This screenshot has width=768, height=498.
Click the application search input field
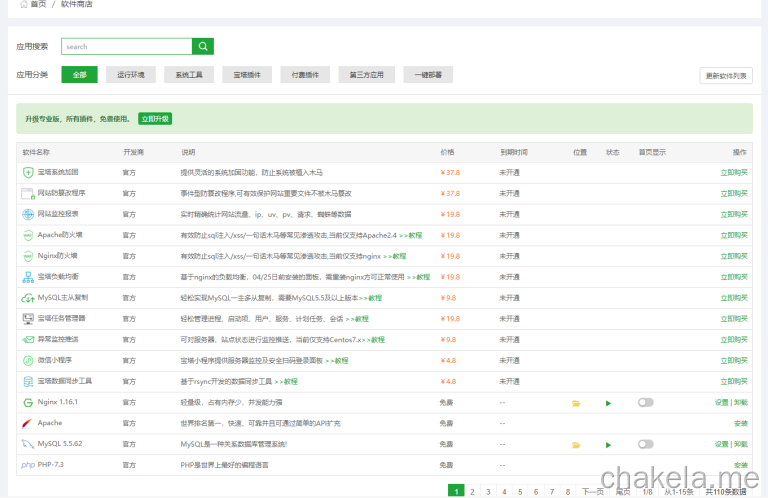pyautogui.click(x=126, y=47)
